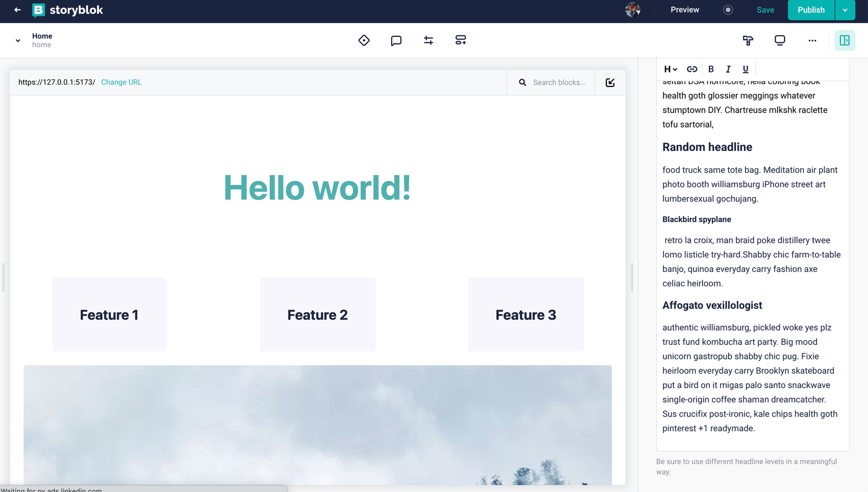
Task: Click the Storyblok logo
Action: point(68,10)
